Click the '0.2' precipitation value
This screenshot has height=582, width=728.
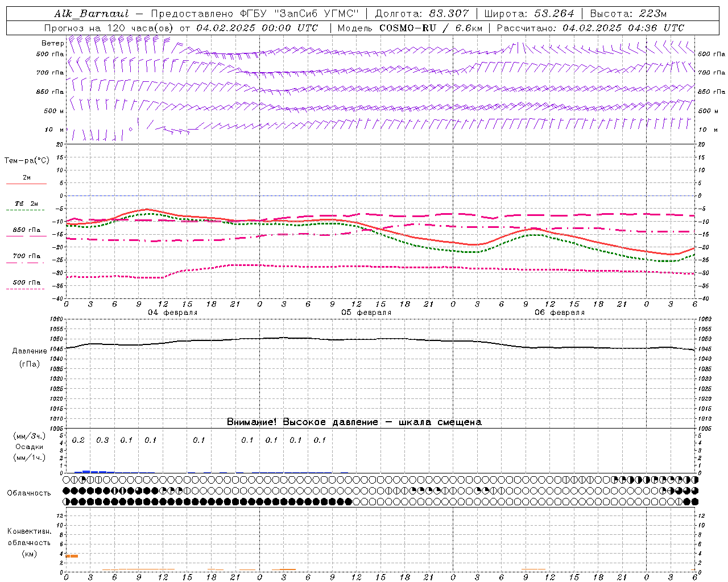pos(78,440)
